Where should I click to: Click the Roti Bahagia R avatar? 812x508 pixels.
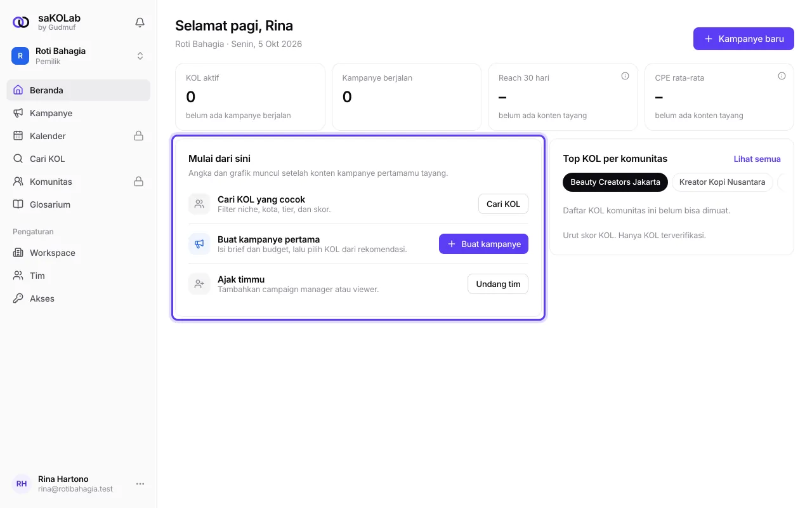tap(20, 56)
